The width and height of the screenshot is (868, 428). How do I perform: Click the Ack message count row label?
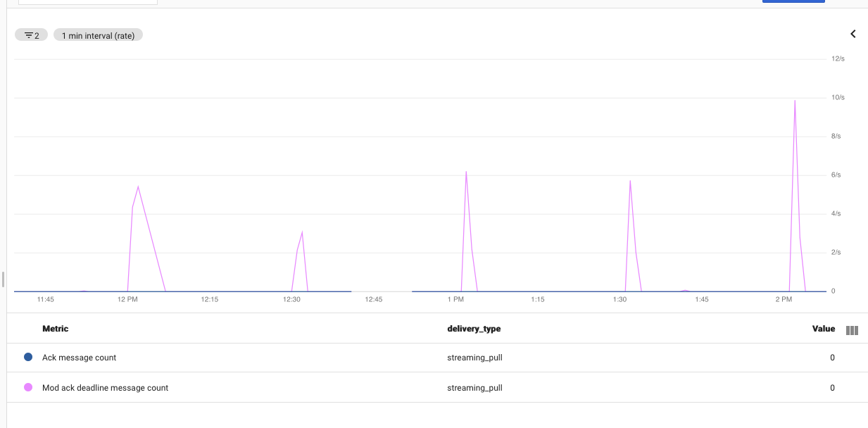pos(79,358)
